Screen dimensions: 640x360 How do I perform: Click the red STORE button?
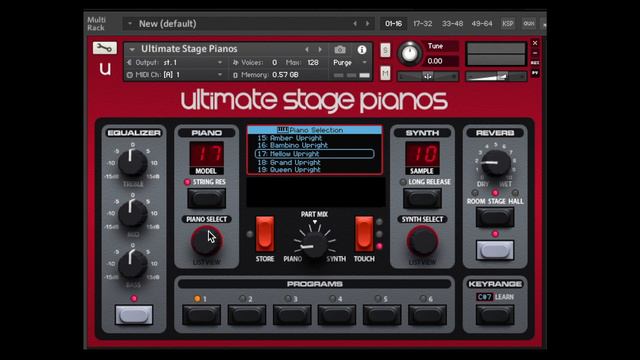265,234
